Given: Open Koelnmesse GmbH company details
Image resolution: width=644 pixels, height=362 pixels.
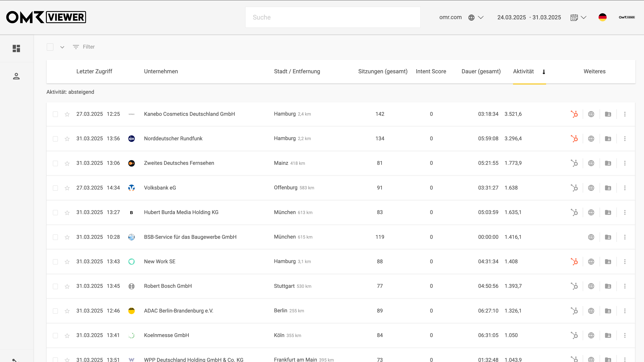Looking at the screenshot, I should point(166,335).
